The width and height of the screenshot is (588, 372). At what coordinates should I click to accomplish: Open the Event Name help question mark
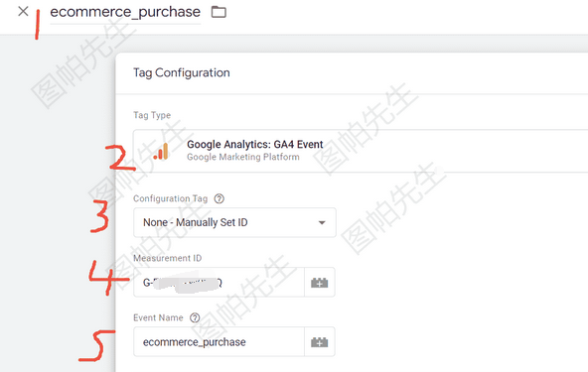[x=195, y=317]
